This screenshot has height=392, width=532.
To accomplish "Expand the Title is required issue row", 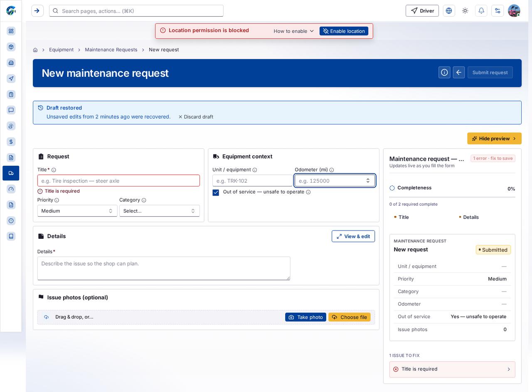I will (452, 369).
